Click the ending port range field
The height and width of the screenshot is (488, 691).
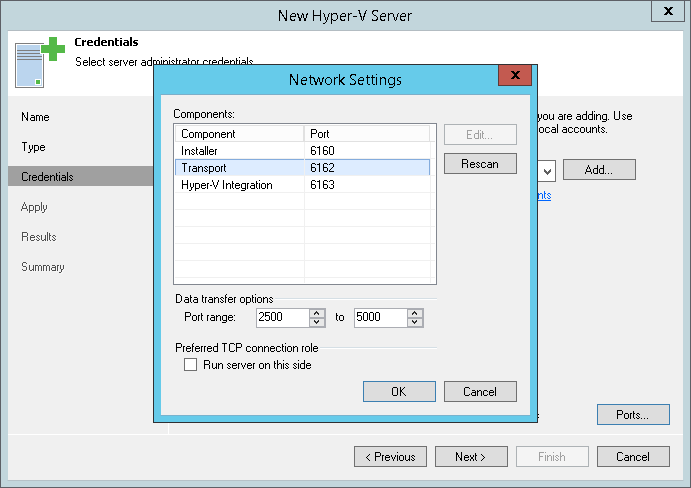click(380, 317)
